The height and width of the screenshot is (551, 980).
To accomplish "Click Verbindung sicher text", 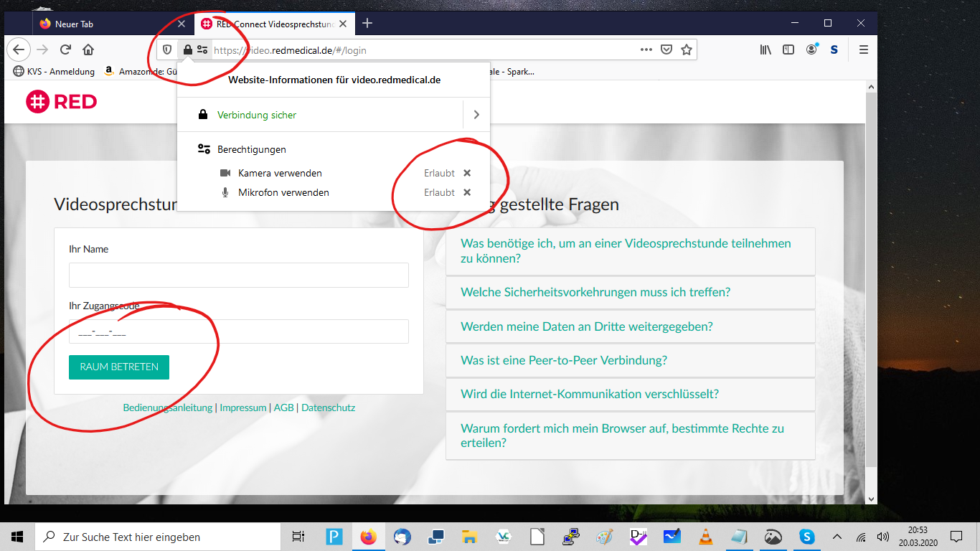I will pos(257,115).
